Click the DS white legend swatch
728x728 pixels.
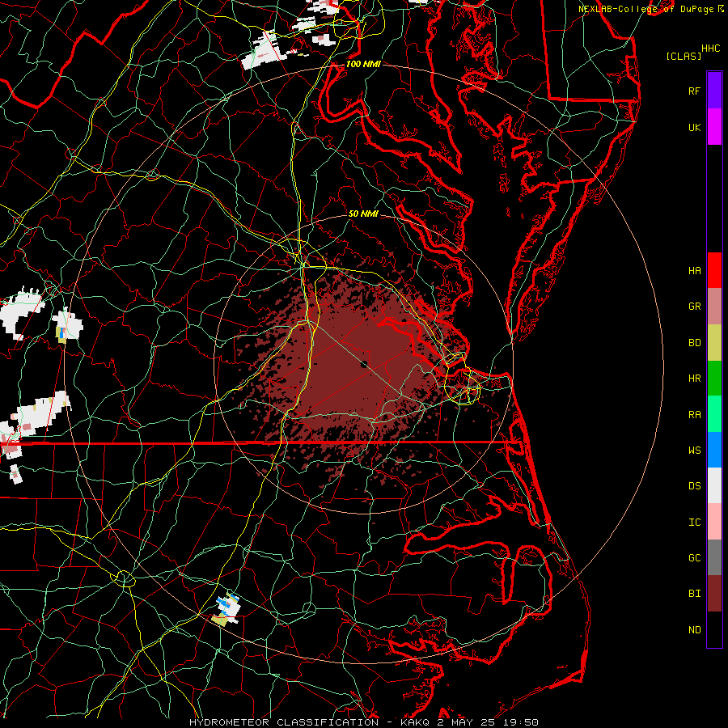[x=714, y=485]
